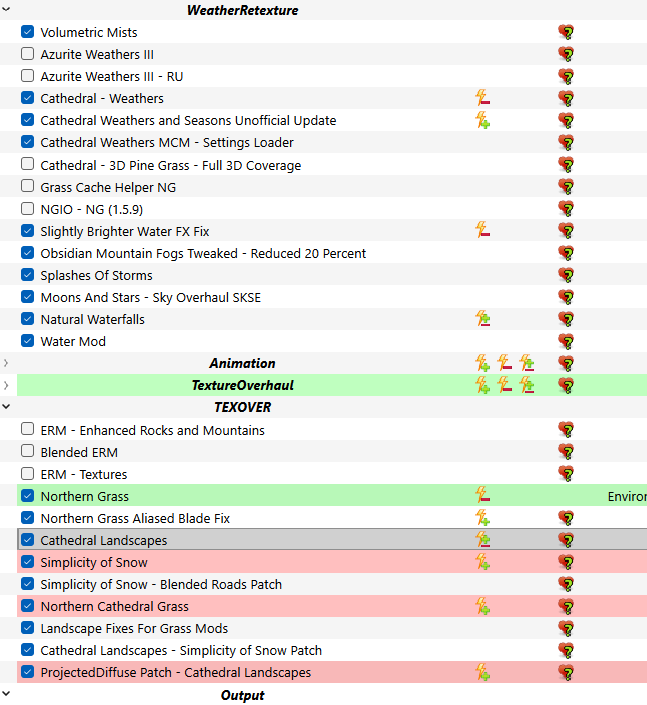Collapse the WeatherRetexture separator group
Image resolution: width=647 pixels, height=705 pixels.
tap(7, 10)
